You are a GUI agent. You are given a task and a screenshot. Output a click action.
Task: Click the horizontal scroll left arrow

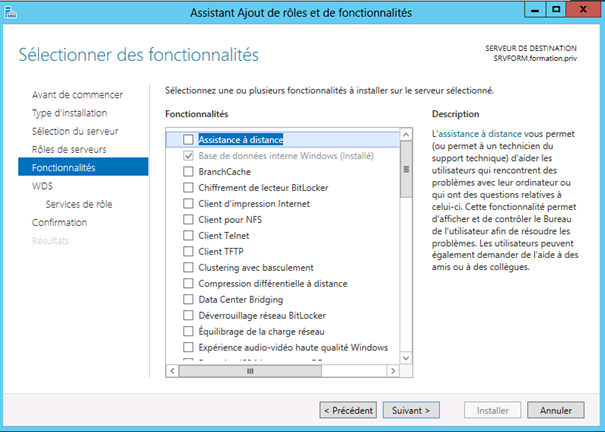click(172, 371)
